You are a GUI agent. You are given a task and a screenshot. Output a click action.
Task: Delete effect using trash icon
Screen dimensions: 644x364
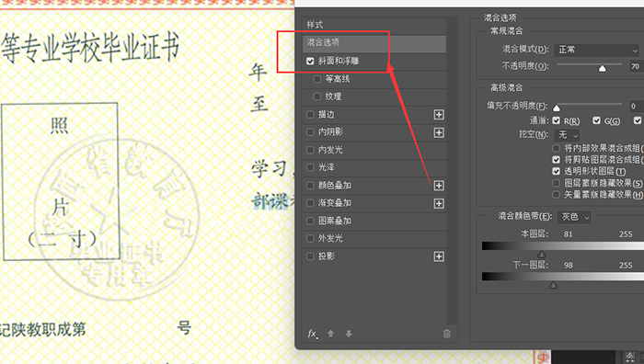(447, 334)
